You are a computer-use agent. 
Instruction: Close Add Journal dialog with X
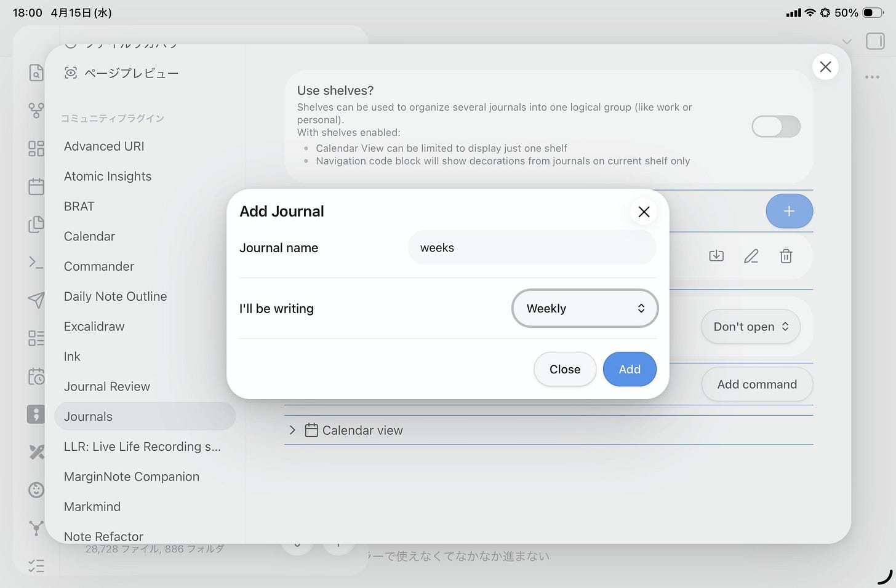pos(644,212)
